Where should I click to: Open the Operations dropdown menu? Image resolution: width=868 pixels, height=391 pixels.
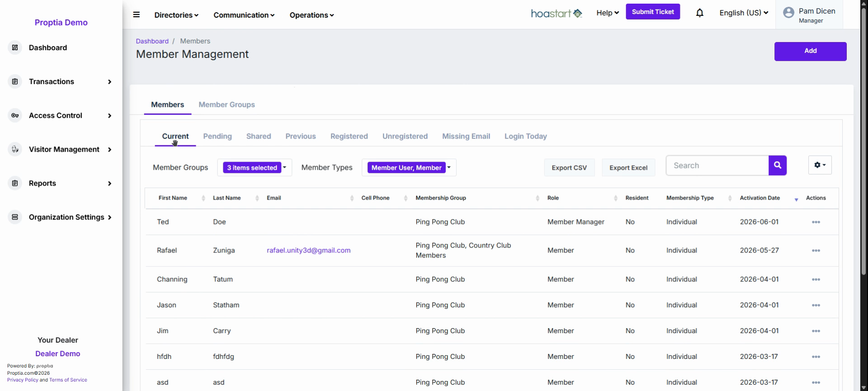pos(312,15)
